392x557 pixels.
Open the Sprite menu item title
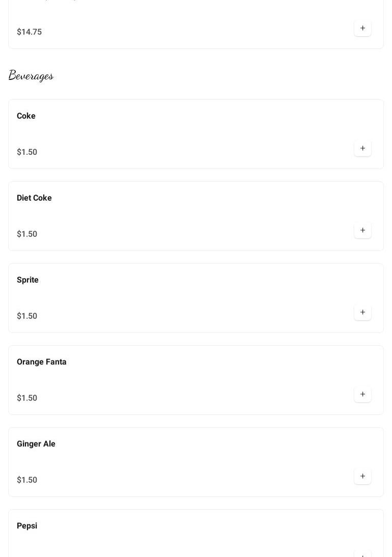click(27, 280)
